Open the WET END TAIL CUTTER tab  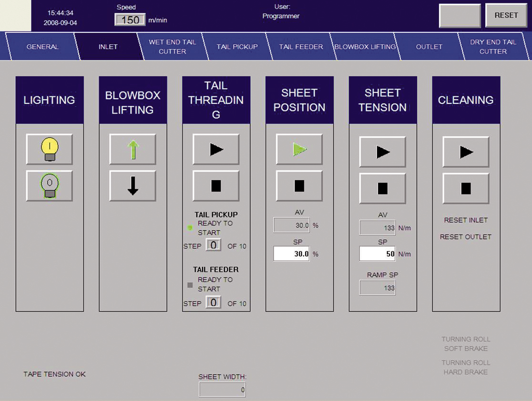pos(173,46)
